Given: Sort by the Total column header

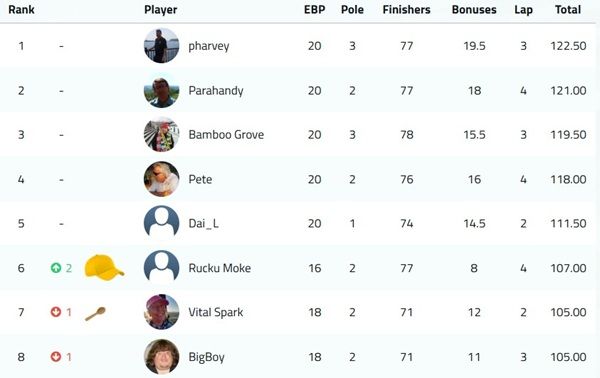Looking at the screenshot, I should click(568, 10).
